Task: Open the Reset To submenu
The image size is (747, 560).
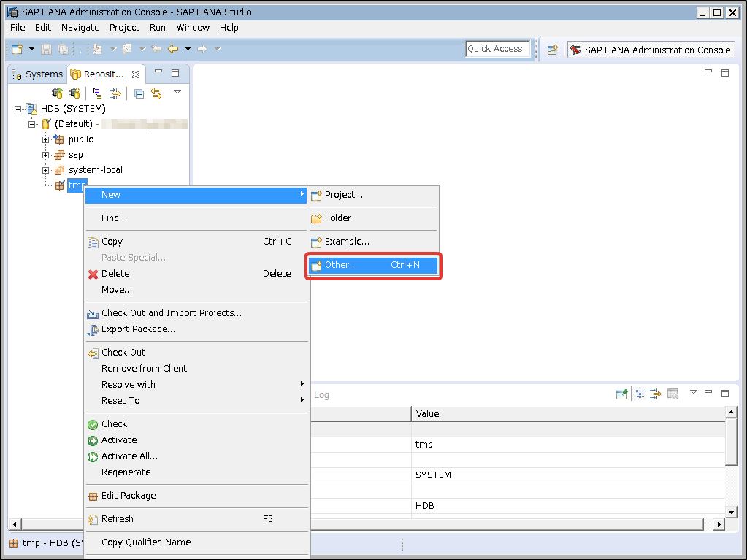Action: [x=196, y=401]
